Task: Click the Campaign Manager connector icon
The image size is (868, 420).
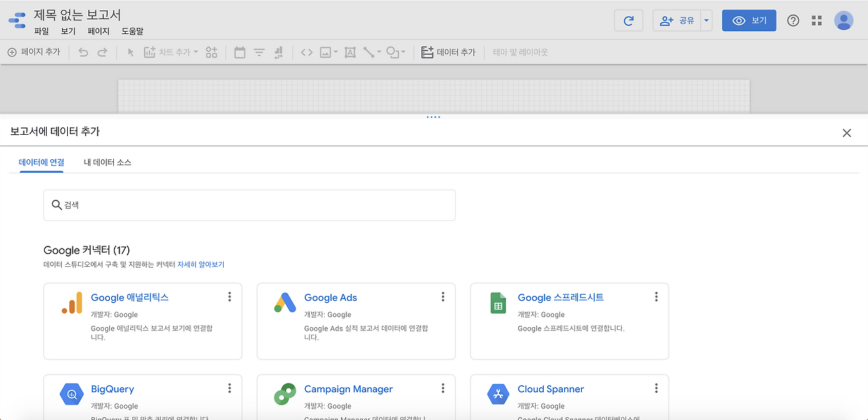Action: click(285, 394)
